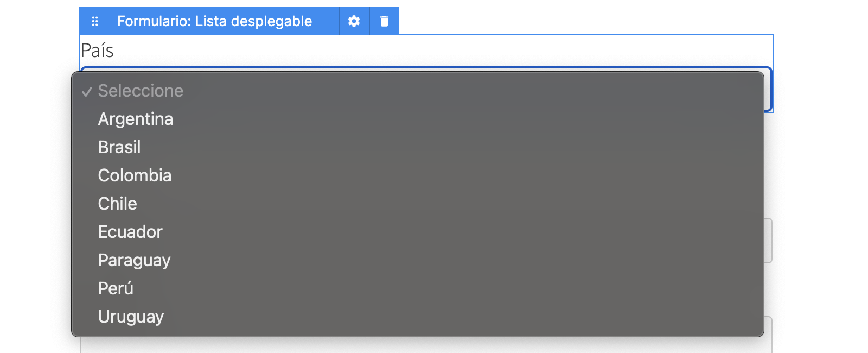Click the input field behind the dropdown's right edge
The image size is (868, 353).
[x=768, y=241]
